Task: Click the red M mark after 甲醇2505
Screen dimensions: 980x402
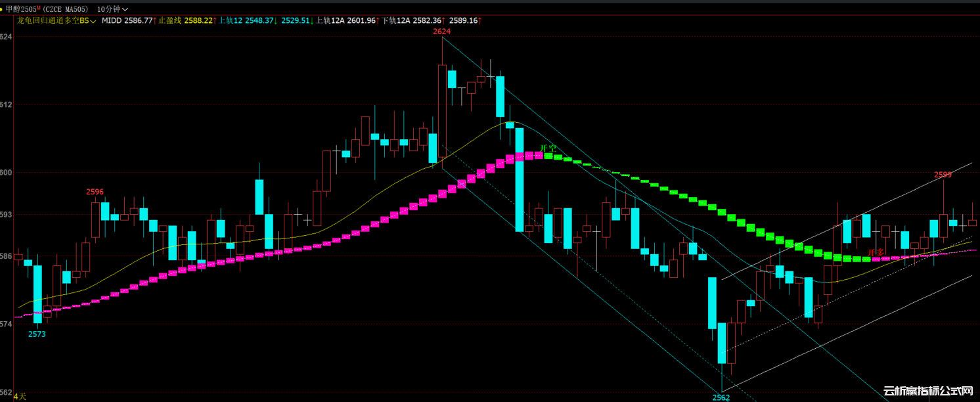Action: 38,7
